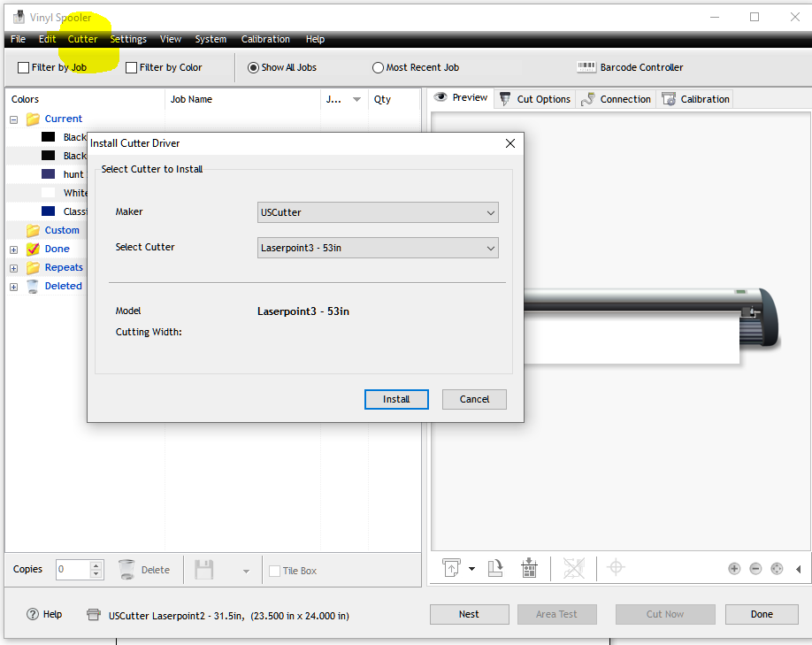Click the Deleted trash bin icon
Screen dimensions: 812x645
(33, 286)
